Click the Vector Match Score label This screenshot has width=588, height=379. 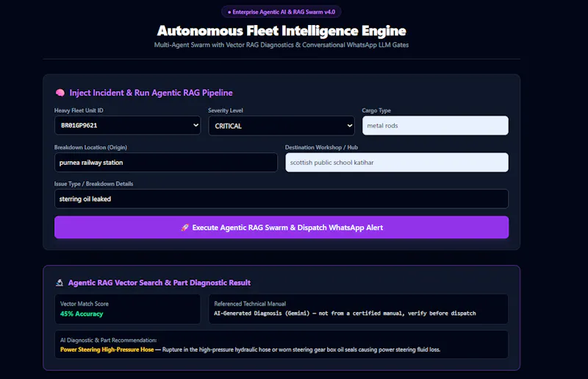[x=85, y=303]
